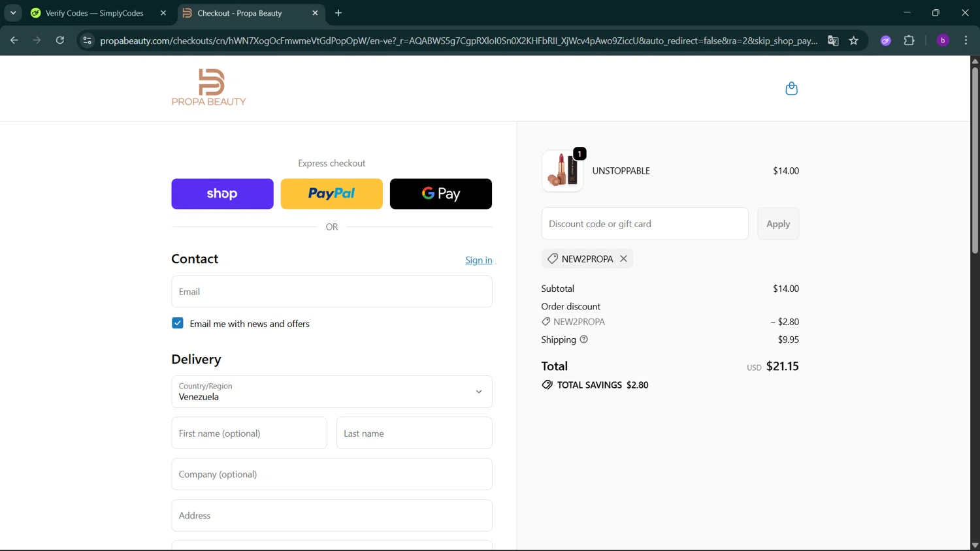This screenshot has height=551, width=980.
Task: Click the scrollbar down arrow
Action: click(975, 546)
